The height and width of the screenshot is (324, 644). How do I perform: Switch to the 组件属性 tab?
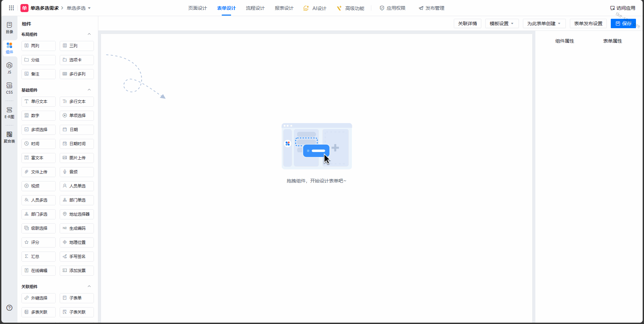564,41
